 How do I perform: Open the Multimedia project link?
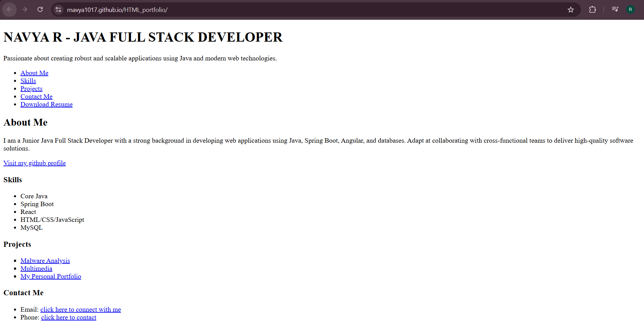(x=36, y=269)
